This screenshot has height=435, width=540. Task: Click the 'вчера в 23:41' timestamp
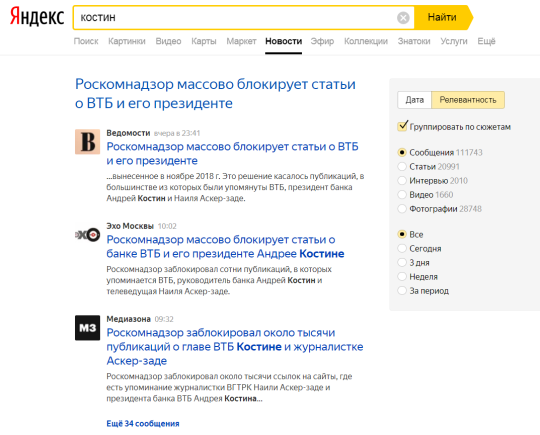(177, 133)
